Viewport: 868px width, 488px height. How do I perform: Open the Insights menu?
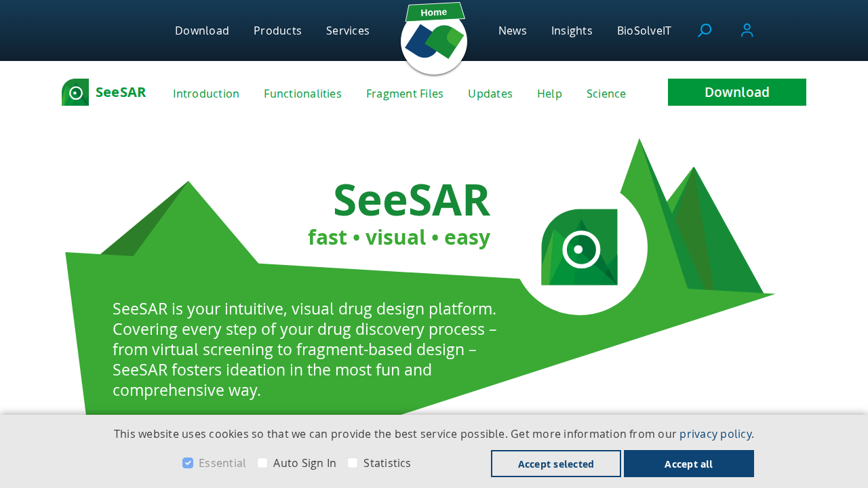click(572, 30)
